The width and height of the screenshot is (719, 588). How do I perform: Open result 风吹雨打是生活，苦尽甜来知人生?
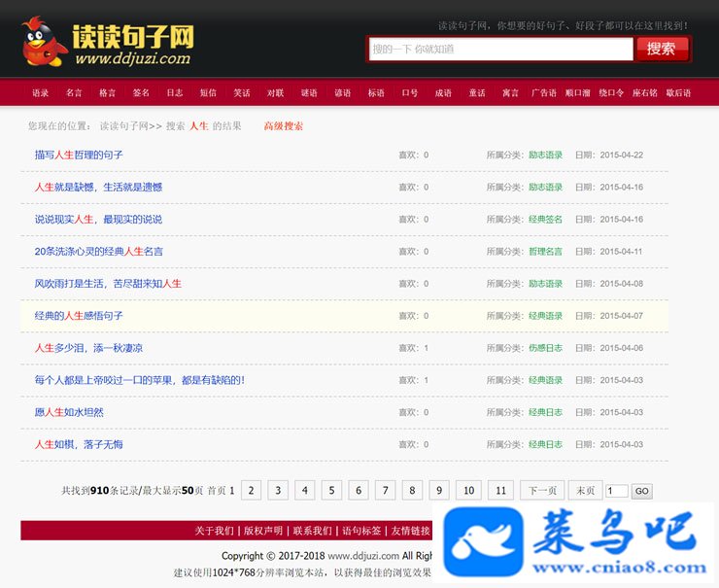(108, 284)
